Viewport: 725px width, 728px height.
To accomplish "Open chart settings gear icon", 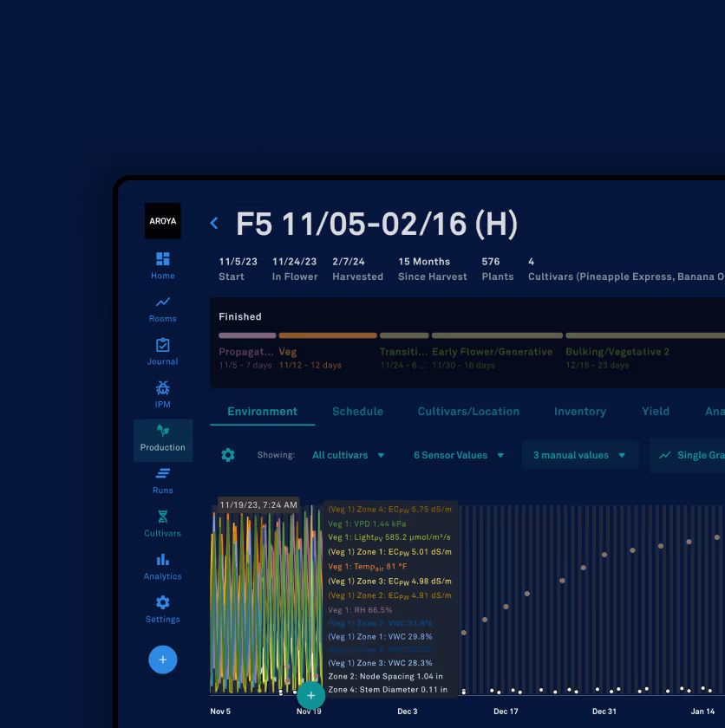I will [228, 455].
